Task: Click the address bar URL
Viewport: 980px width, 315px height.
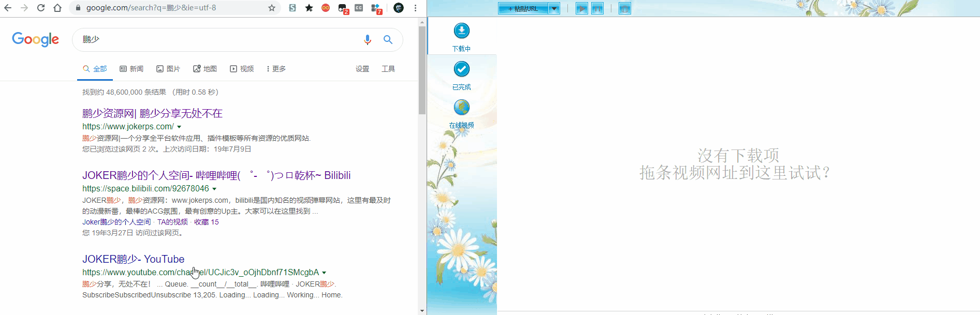Action: point(151,8)
